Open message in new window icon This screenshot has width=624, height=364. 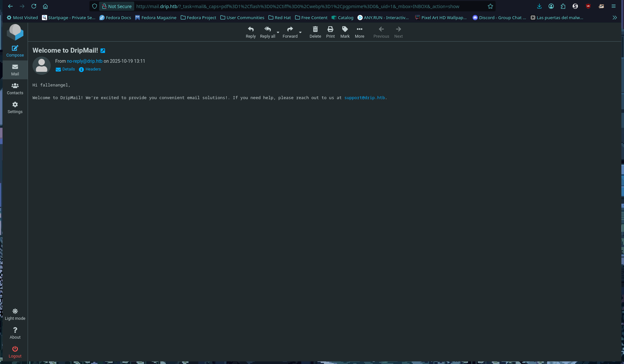pyautogui.click(x=103, y=51)
